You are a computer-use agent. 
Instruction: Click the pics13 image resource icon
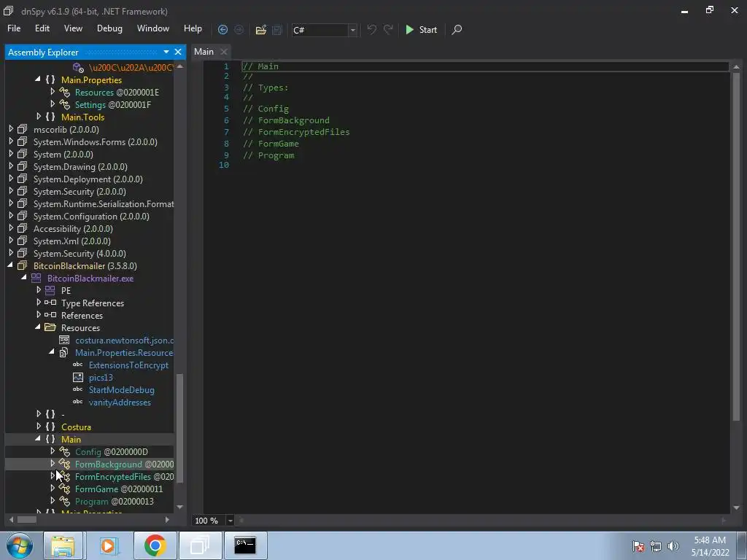77,377
